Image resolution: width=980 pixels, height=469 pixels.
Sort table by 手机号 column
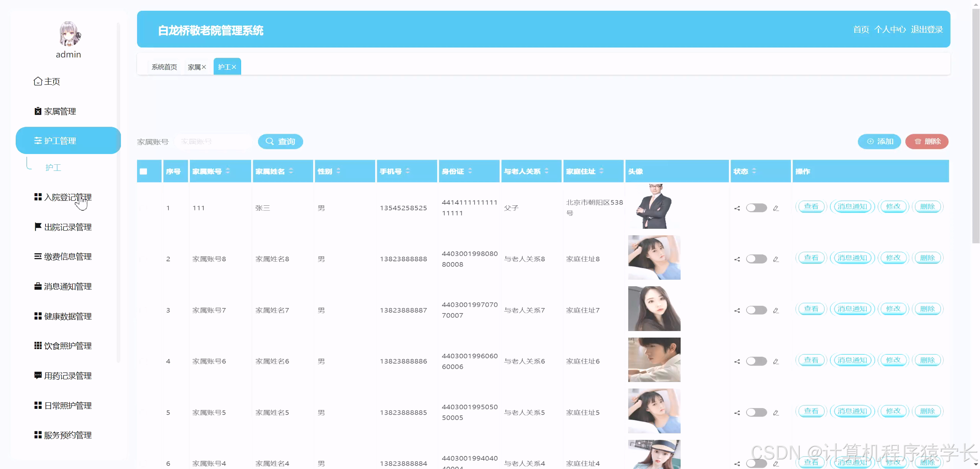tap(408, 171)
